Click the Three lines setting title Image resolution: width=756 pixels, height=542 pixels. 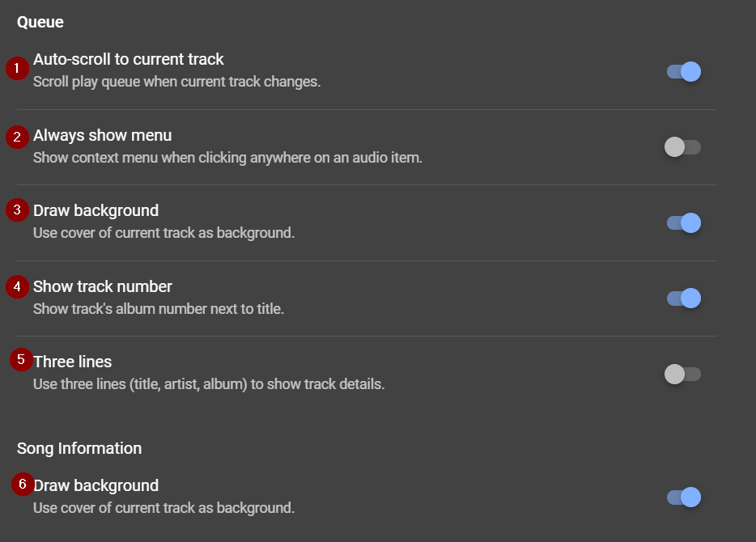pyautogui.click(x=73, y=362)
